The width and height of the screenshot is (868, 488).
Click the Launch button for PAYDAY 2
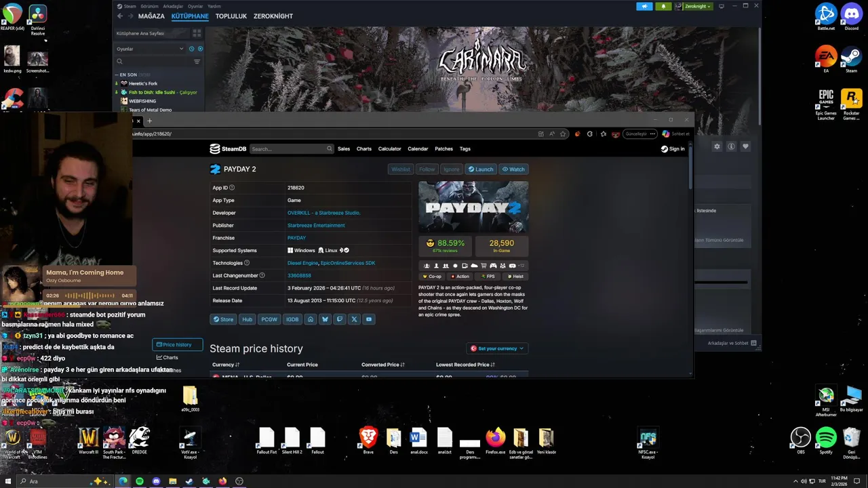point(481,169)
